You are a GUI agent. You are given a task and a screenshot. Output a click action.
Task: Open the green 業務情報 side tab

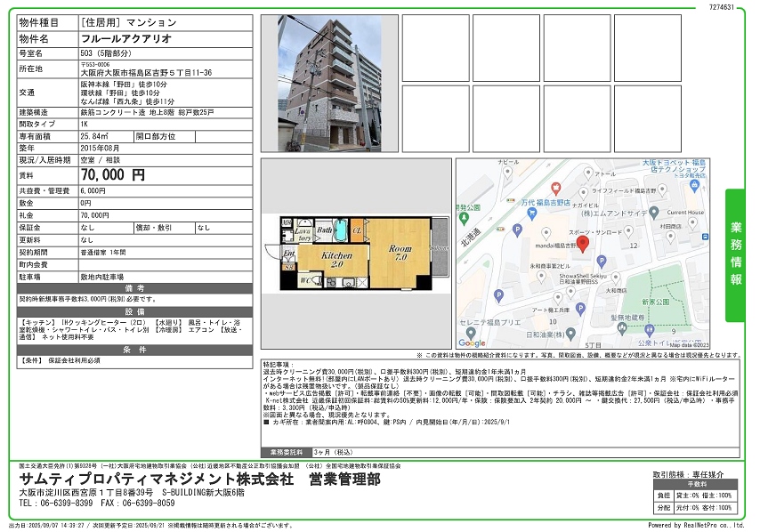(736, 254)
